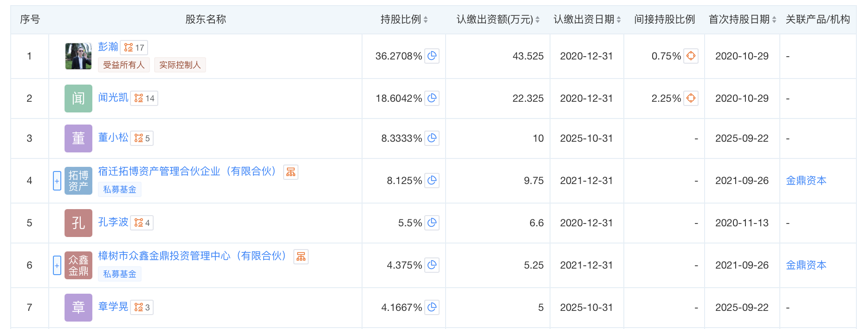Expand the 宿迁拓博资产管理合伙企业 shareholder row

(x=57, y=181)
